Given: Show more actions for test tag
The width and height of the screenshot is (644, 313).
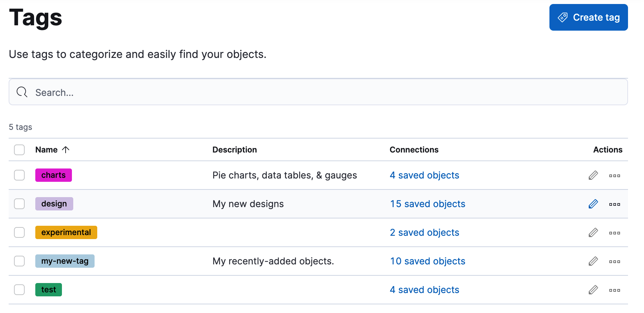Looking at the screenshot, I should (x=614, y=290).
